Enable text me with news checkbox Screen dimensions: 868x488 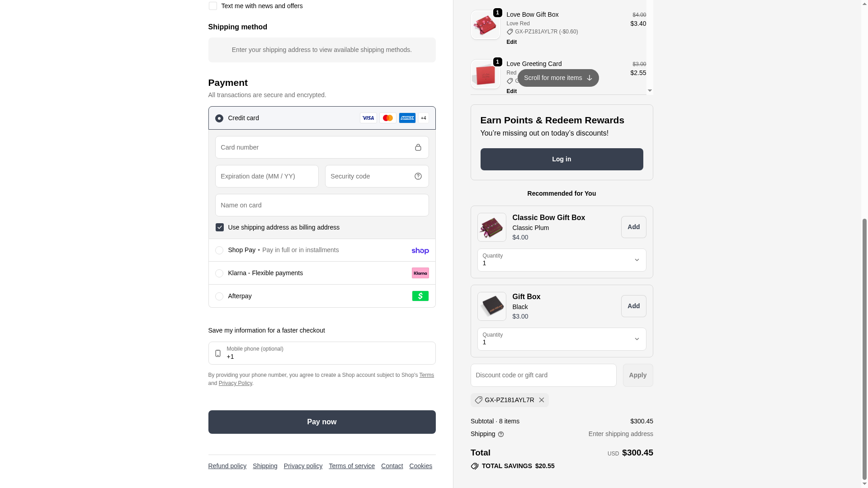coord(212,6)
